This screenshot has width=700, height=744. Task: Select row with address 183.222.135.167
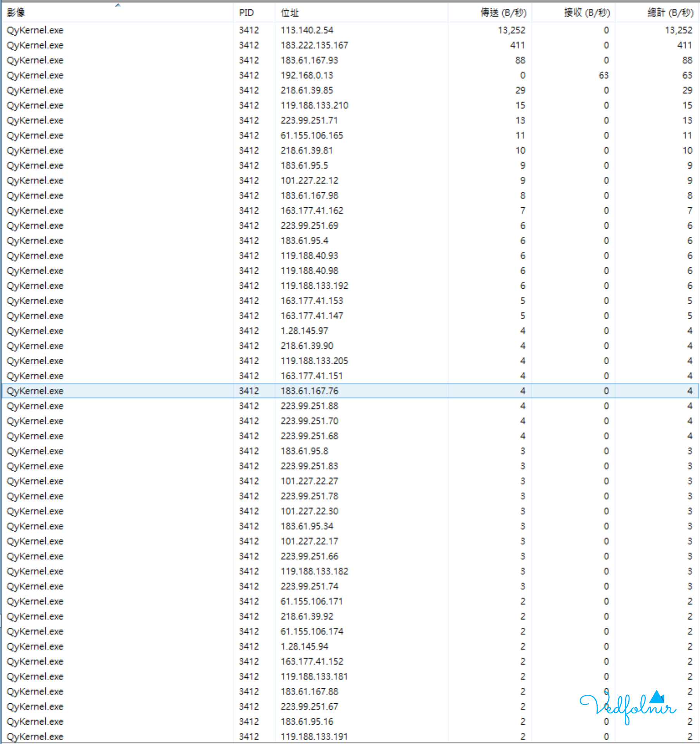tap(350, 45)
